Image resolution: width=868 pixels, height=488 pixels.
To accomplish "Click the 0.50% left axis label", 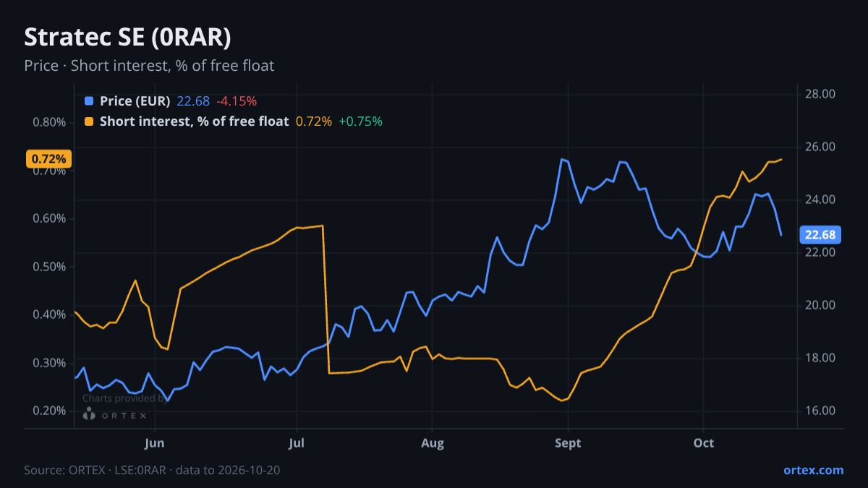I will click(49, 267).
